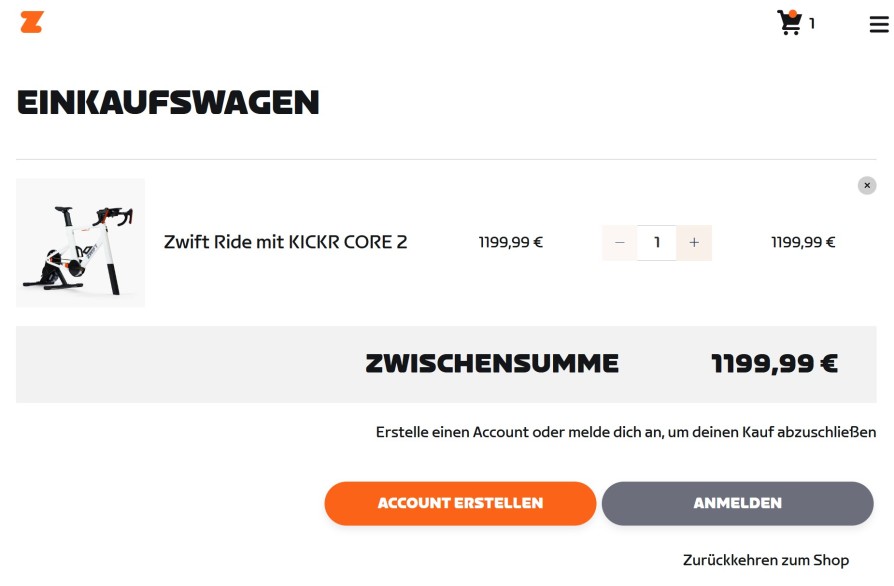
Task: Click the plus icon to increase quantity
Action: [x=694, y=242]
